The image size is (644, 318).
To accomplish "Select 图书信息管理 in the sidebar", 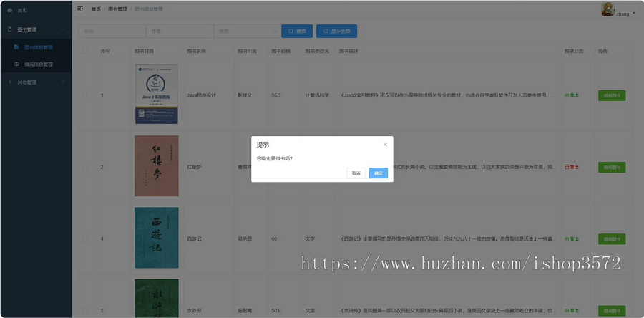I will click(36, 47).
